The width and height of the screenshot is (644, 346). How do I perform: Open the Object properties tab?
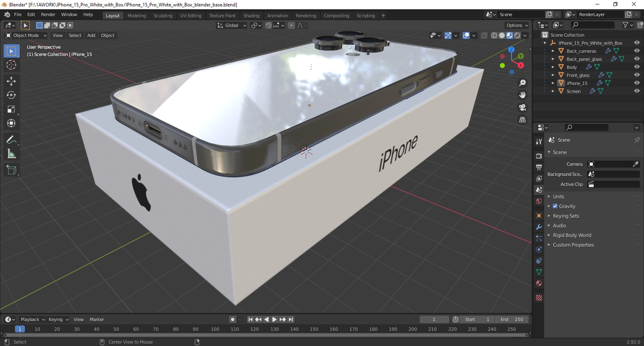(539, 216)
